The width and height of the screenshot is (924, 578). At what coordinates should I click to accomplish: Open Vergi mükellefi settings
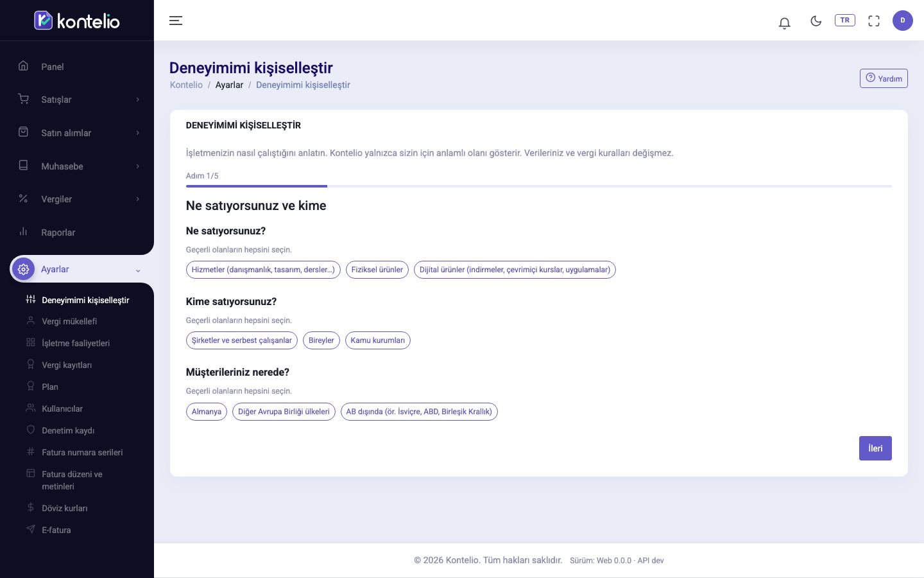click(69, 321)
